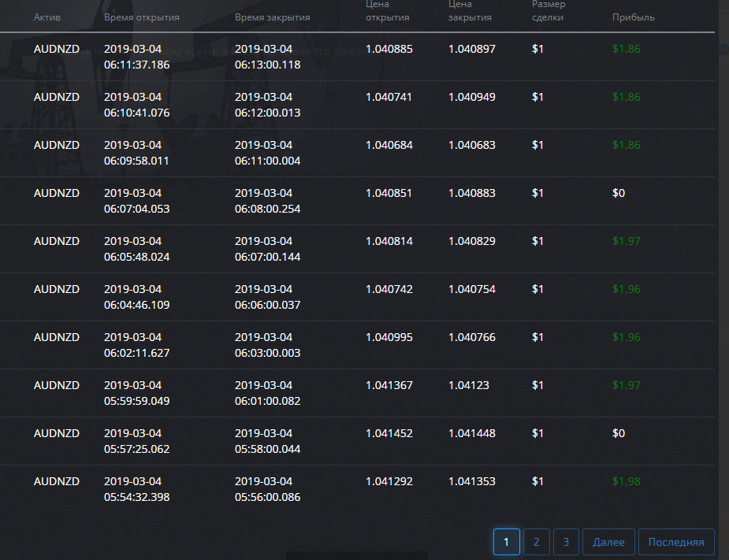The width and height of the screenshot is (729, 560).
Task: Select opening time 05:59:59.049
Action: 136,401
